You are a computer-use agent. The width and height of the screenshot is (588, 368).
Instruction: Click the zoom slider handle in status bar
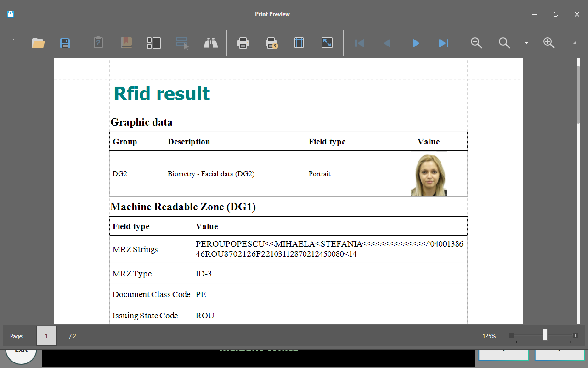(x=545, y=335)
